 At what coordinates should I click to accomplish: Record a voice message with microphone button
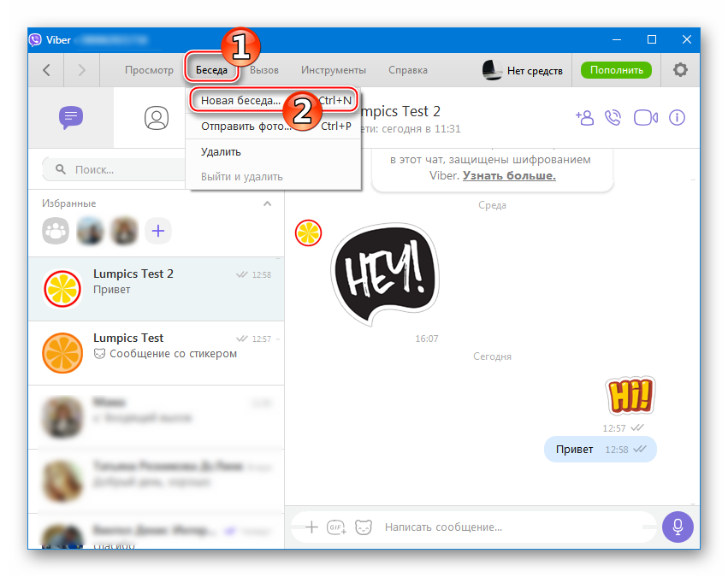[678, 527]
